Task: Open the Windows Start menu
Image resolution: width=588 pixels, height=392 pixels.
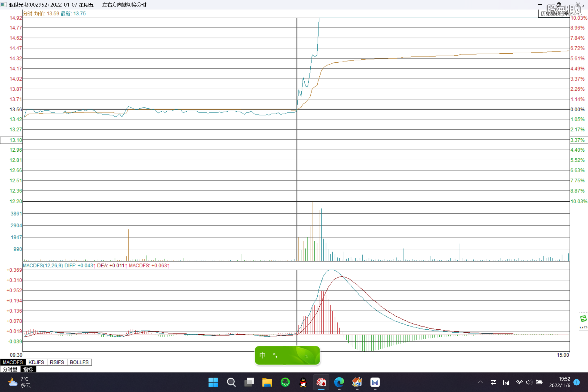Action: [x=213, y=382]
